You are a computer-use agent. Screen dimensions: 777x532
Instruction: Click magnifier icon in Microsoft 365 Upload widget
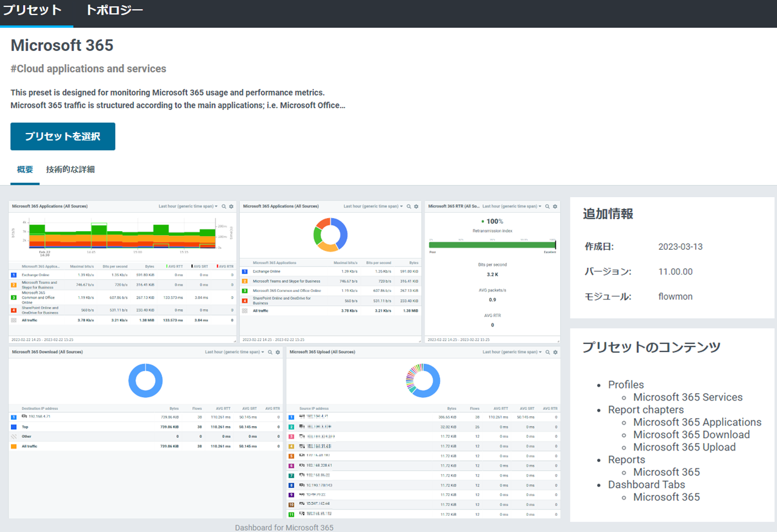[547, 352]
